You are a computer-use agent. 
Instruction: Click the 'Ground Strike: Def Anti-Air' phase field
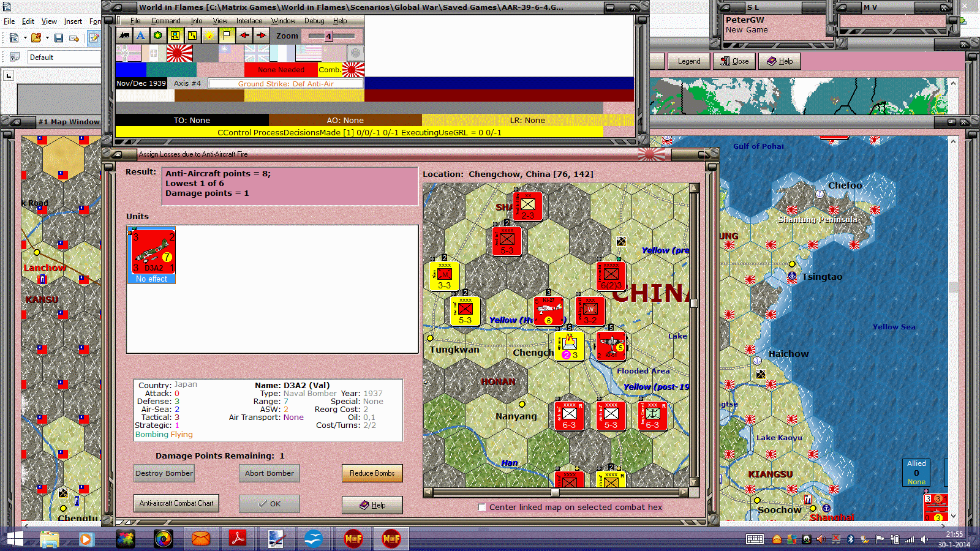286,83
